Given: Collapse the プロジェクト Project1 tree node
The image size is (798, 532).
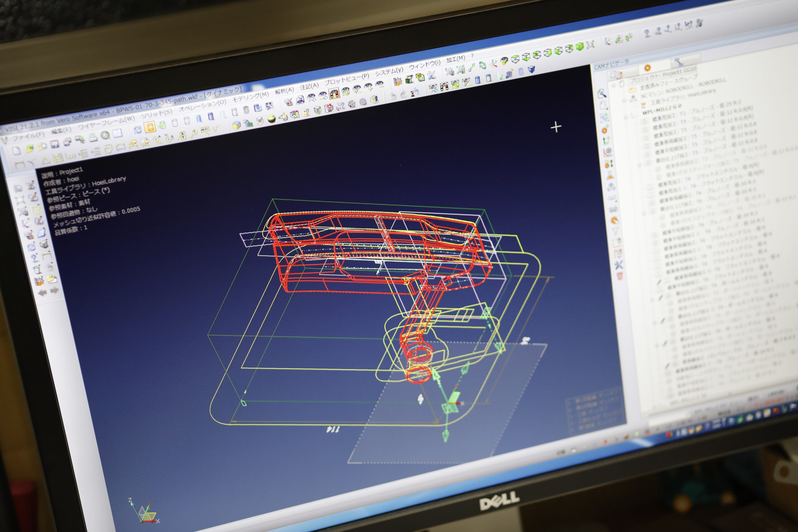Looking at the screenshot, I should pyautogui.click(x=613, y=85).
